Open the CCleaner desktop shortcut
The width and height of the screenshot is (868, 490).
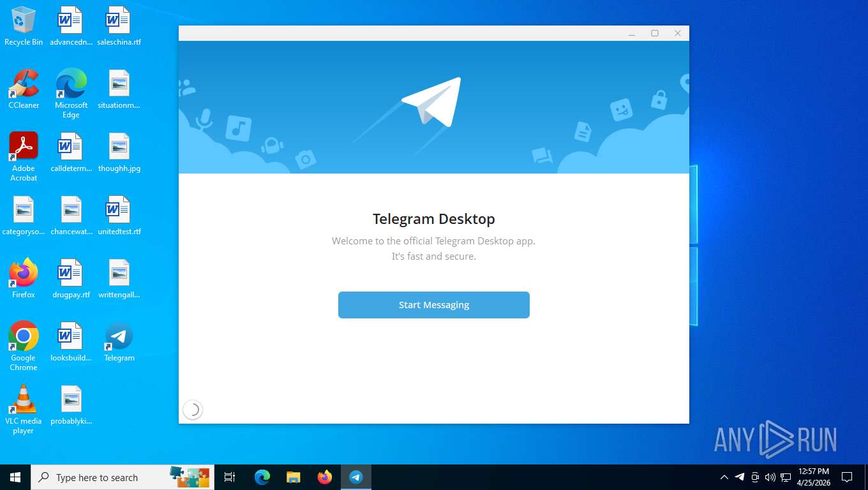pyautogui.click(x=24, y=90)
